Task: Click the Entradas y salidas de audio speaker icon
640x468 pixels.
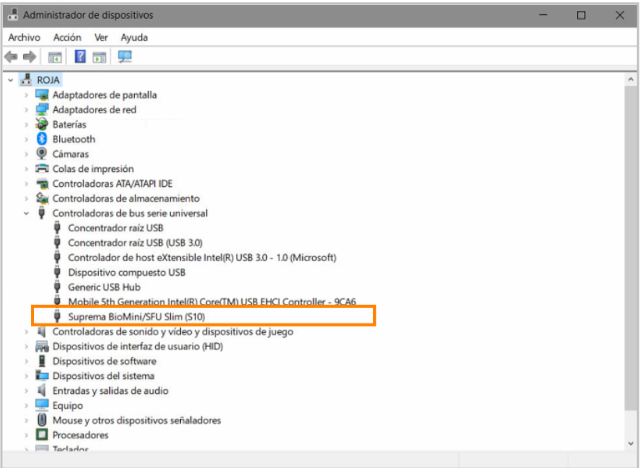Action: (42, 390)
